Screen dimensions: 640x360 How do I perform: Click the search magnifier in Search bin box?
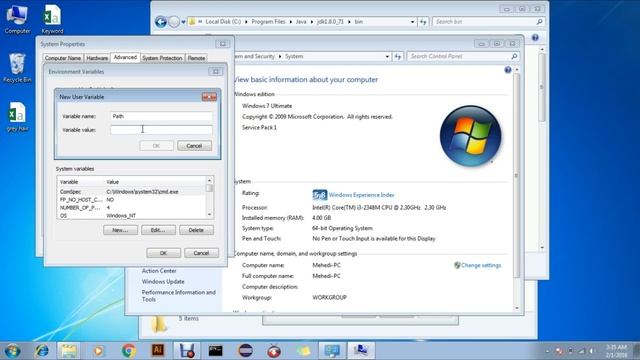pyautogui.click(x=540, y=22)
